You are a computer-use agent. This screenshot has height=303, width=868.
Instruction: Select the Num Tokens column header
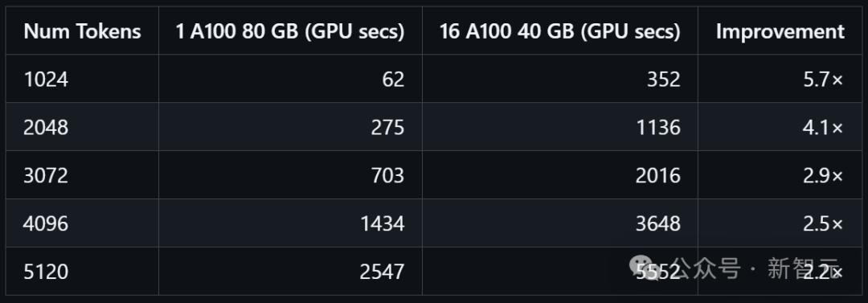coord(82,31)
